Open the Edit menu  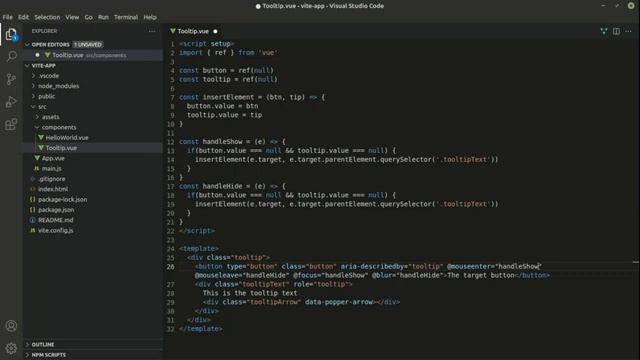click(x=23, y=17)
